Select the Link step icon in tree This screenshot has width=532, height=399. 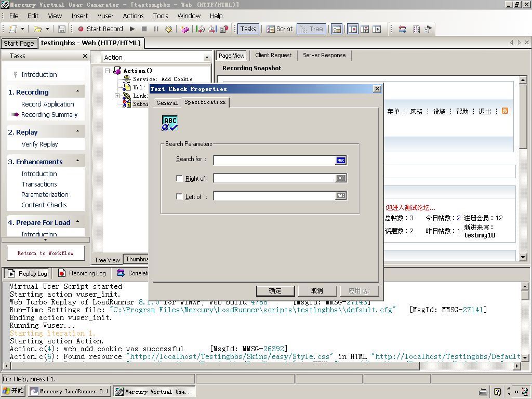[x=127, y=96]
